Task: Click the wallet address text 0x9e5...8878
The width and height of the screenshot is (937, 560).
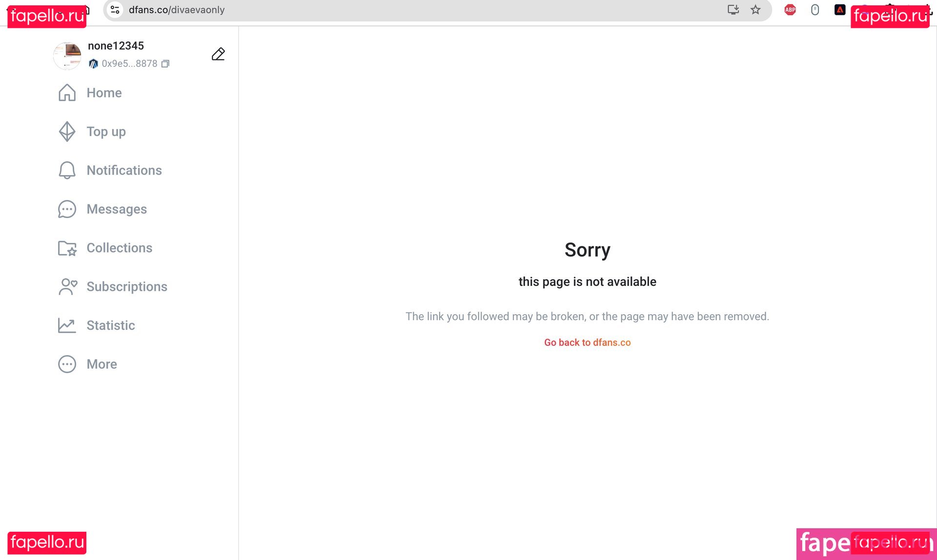Action: click(x=129, y=64)
